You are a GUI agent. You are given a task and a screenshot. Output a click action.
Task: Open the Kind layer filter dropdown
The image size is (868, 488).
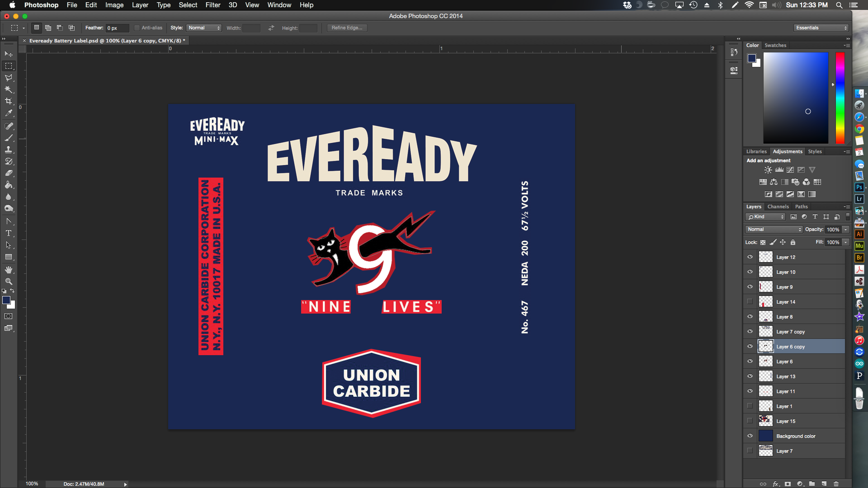pos(765,217)
